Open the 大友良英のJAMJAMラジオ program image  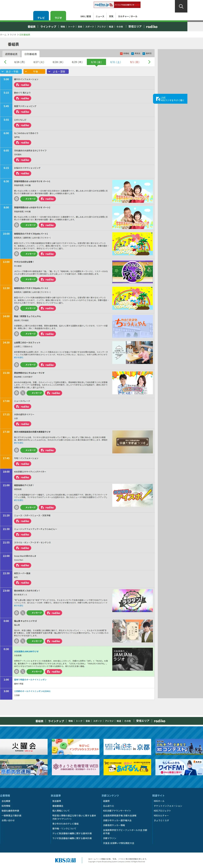[132, 659]
